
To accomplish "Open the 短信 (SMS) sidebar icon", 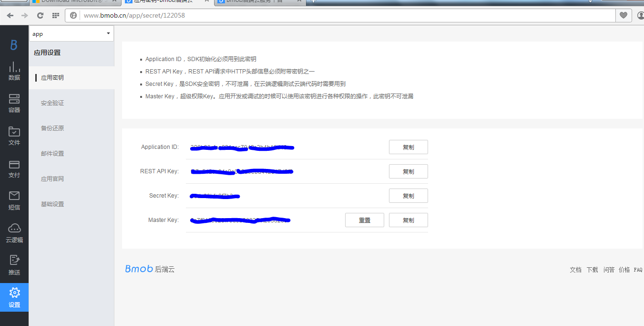I will pyautogui.click(x=14, y=201).
